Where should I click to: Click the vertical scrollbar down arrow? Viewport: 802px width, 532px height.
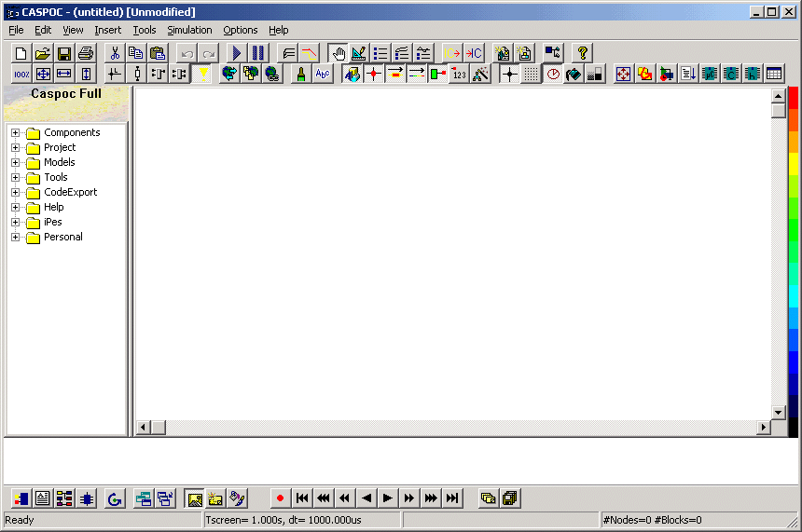tap(778, 412)
